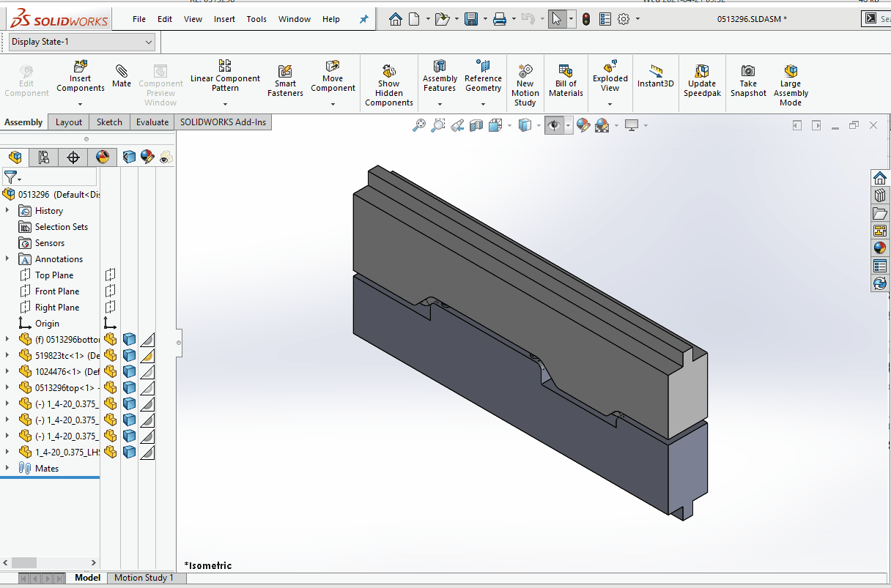The image size is (891, 588).
Task: Toggle Top Plane visibility in the display pane
Action: click(x=110, y=275)
